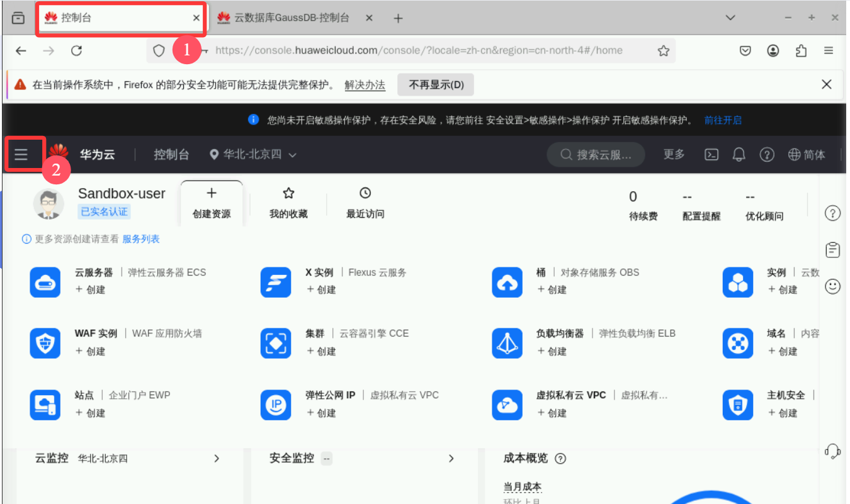Click the CCE cluster icon
The image size is (850, 504).
point(276,343)
